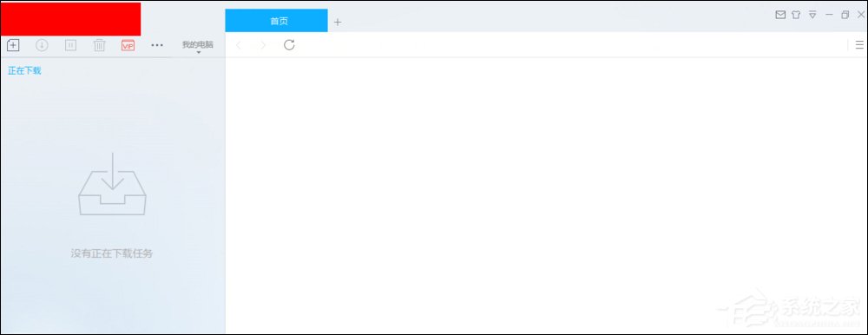Open the hamburger menu on the right
Viewport: 868px width, 335px height.
click(859, 45)
